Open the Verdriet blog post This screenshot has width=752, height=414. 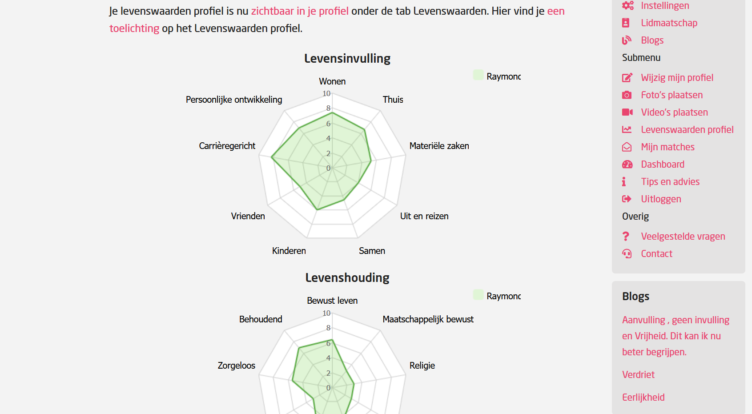(638, 374)
